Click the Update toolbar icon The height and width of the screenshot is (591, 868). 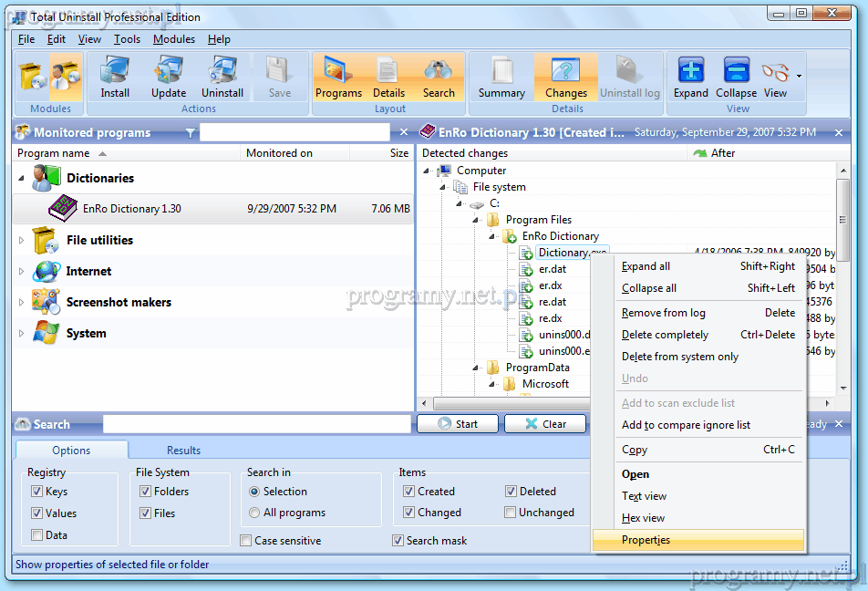tap(169, 77)
